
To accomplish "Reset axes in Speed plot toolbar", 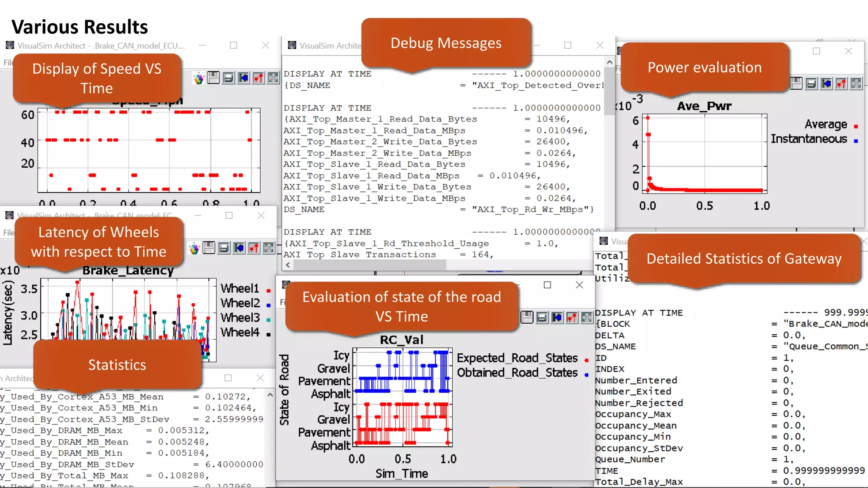I will point(243,78).
